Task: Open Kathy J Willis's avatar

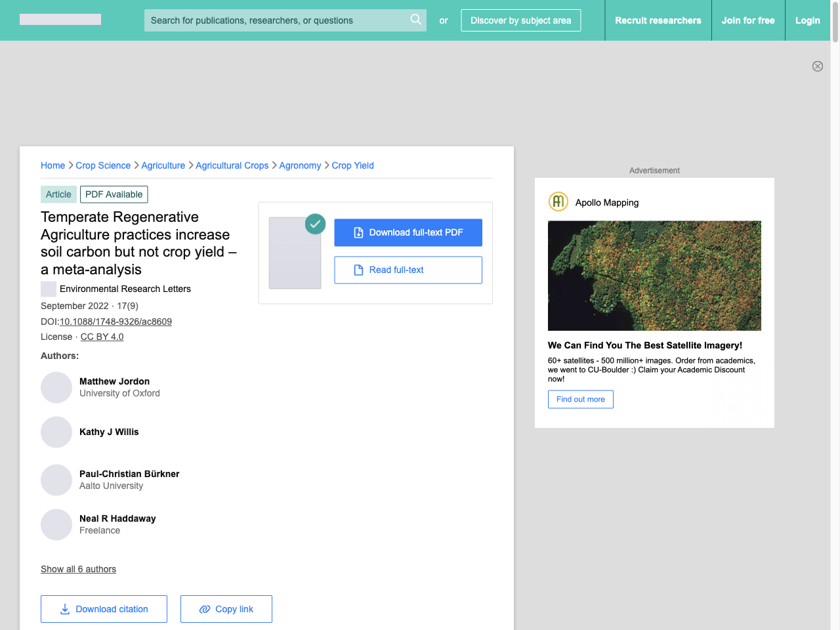Action: [x=56, y=432]
